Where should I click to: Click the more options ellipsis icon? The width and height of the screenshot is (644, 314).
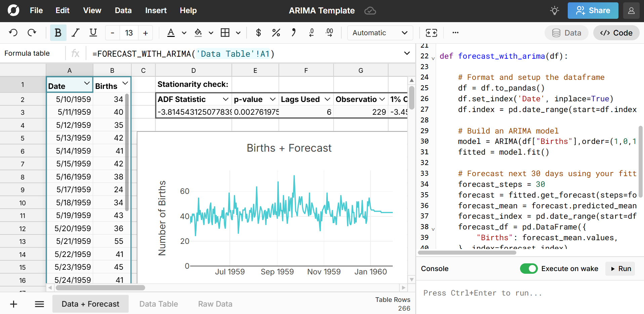tap(455, 33)
